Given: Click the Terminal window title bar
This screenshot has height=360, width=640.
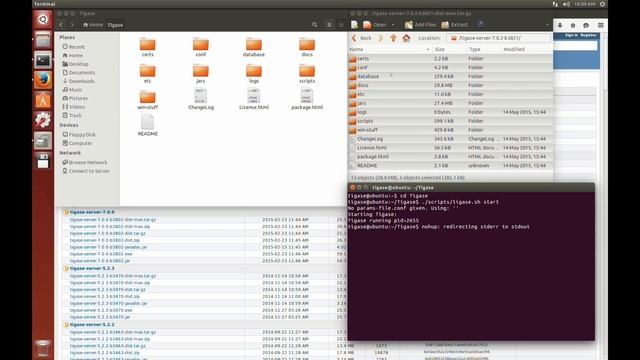Looking at the screenshot, I should coord(471,187).
